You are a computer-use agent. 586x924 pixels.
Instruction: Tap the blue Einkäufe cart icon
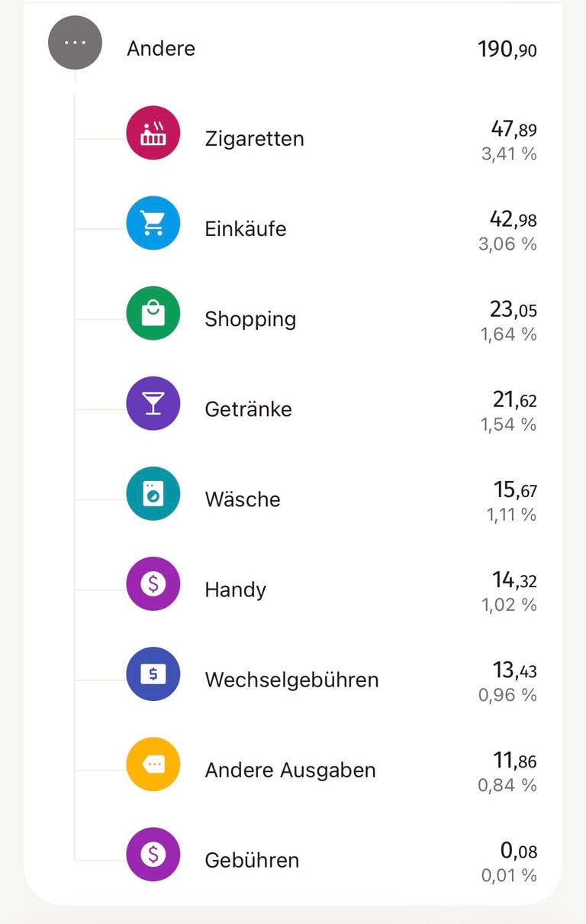153,223
